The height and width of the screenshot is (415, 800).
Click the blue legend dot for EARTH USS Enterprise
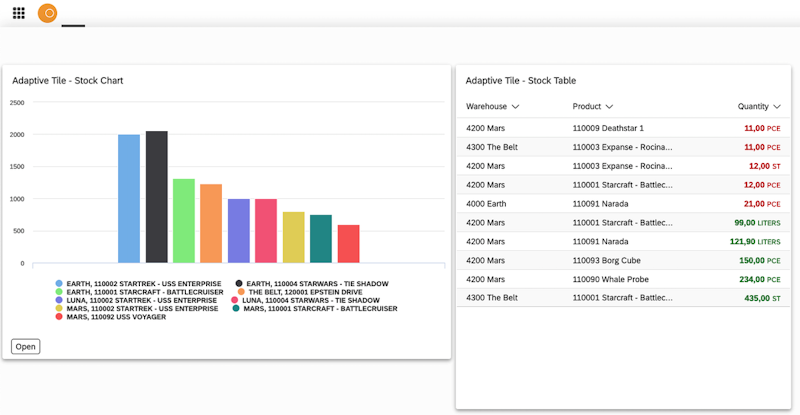[59, 283]
